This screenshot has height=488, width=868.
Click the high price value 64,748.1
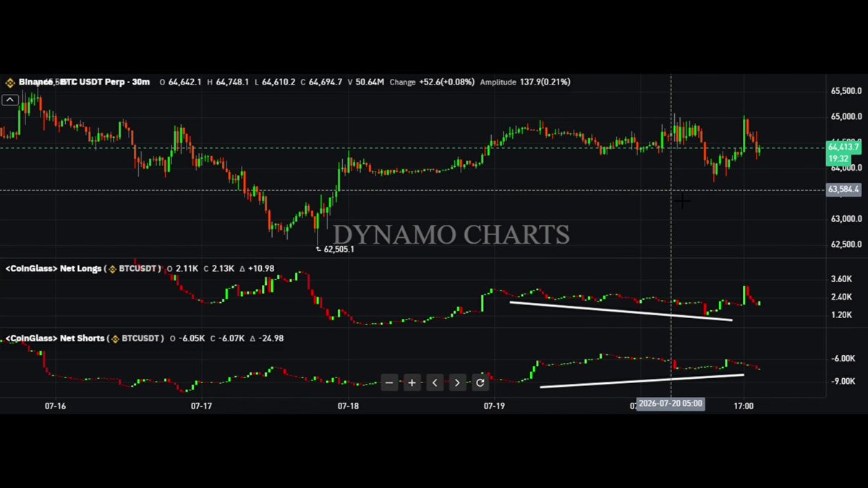pos(232,82)
